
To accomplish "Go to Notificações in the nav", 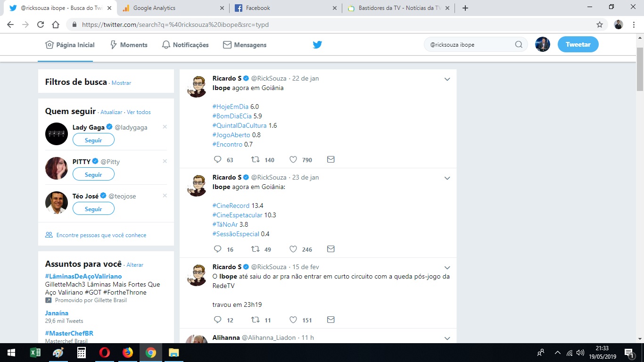I will 185,45.
